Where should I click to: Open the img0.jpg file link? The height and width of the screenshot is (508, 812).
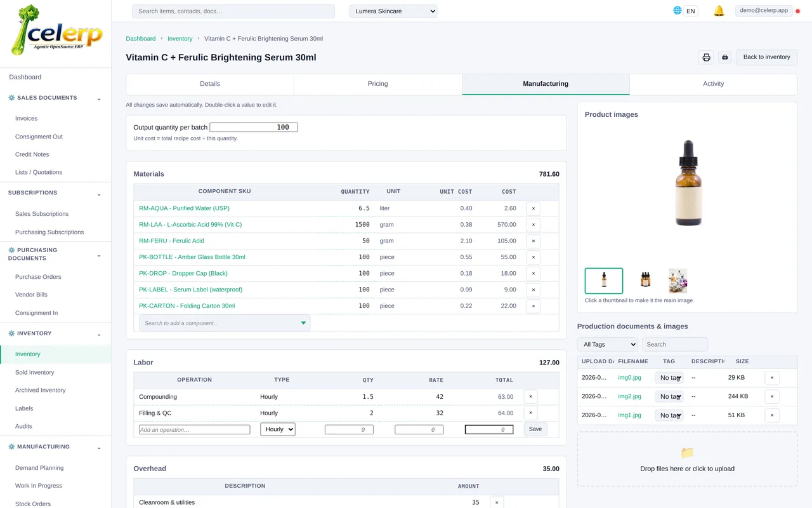[x=629, y=378]
